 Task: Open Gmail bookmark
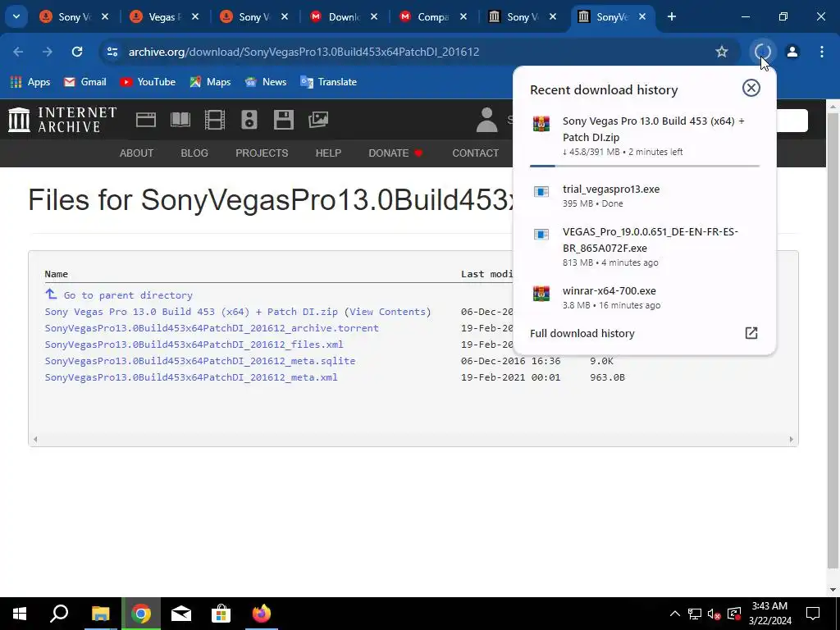[84, 82]
